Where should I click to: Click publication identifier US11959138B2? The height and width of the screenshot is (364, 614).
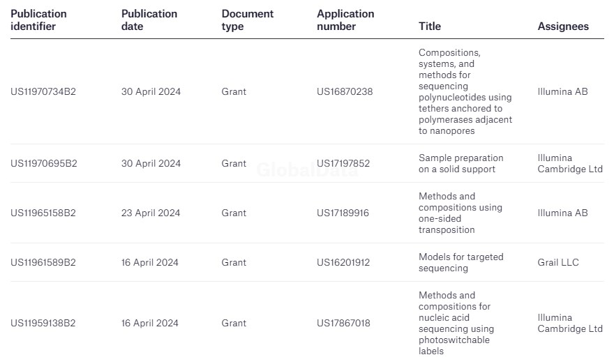(43, 323)
